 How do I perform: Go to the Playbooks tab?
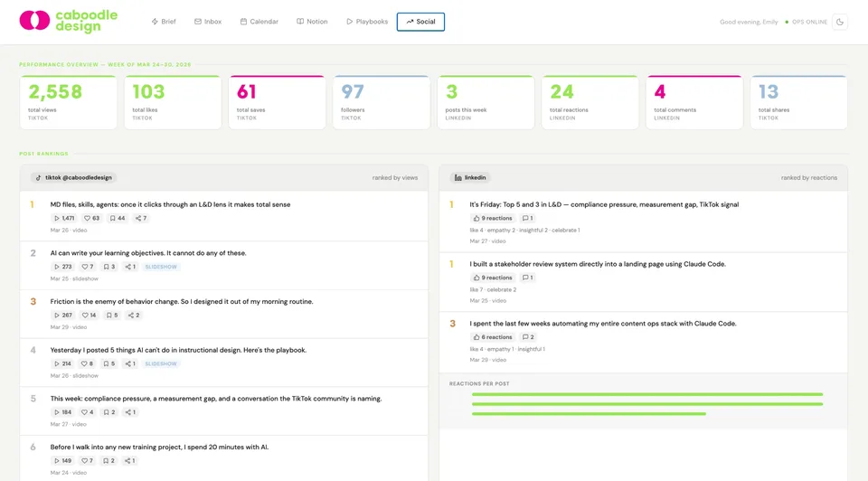tap(367, 22)
